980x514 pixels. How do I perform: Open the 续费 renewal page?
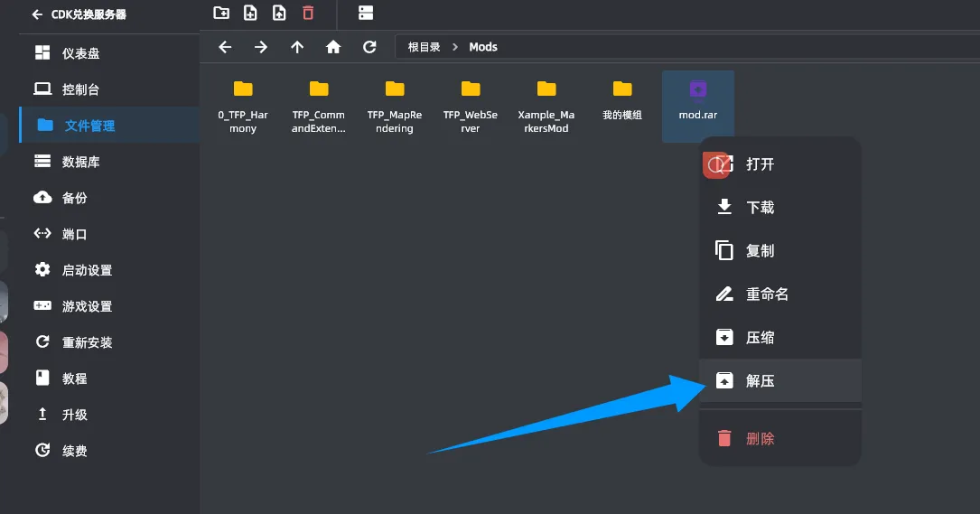point(109,450)
